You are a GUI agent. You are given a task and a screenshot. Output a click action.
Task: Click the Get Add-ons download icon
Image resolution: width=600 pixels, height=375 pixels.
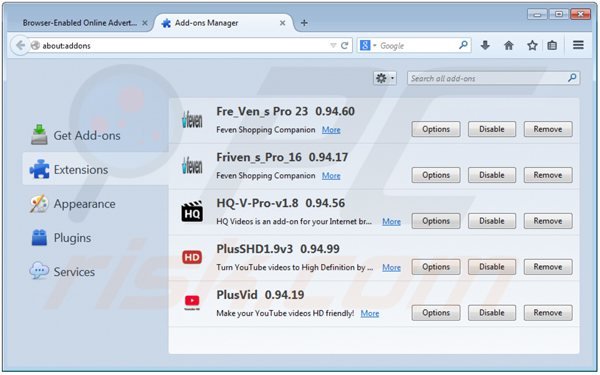pos(39,134)
